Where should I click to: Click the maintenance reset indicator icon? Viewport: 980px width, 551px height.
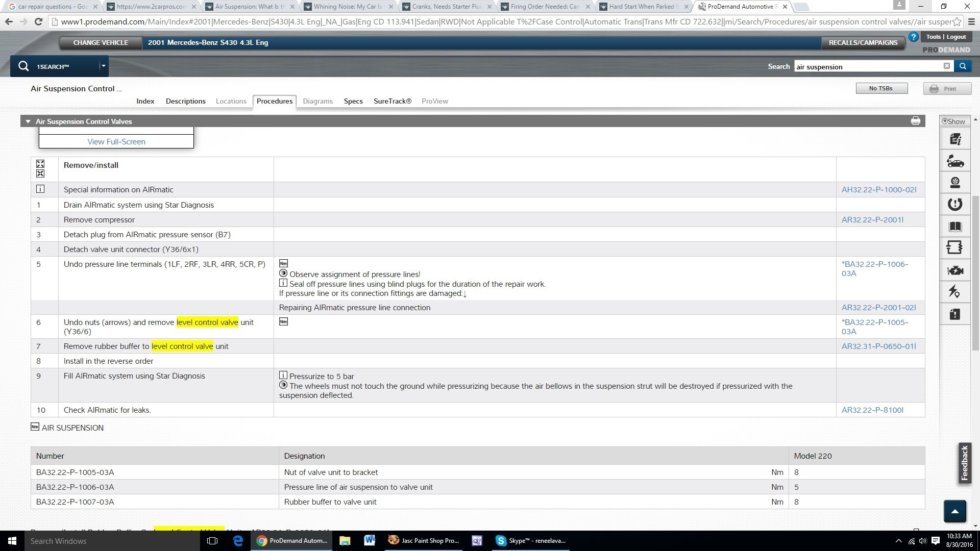click(954, 204)
